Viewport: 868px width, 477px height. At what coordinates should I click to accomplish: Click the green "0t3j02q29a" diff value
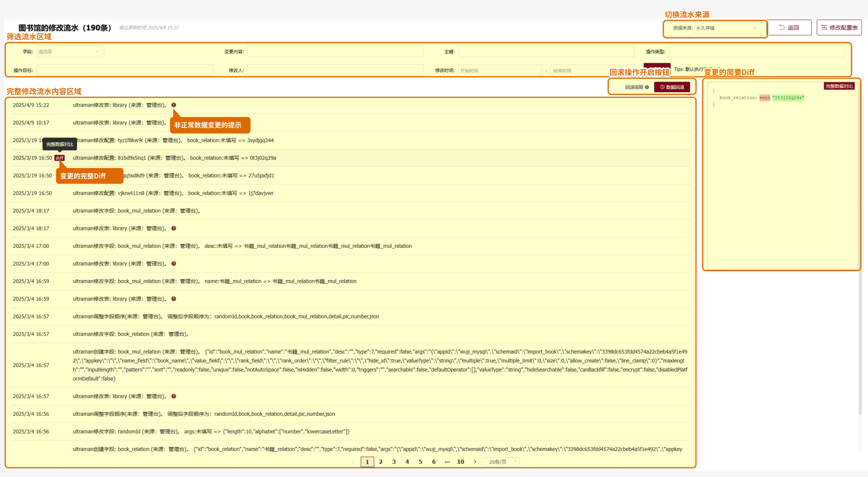pos(788,98)
